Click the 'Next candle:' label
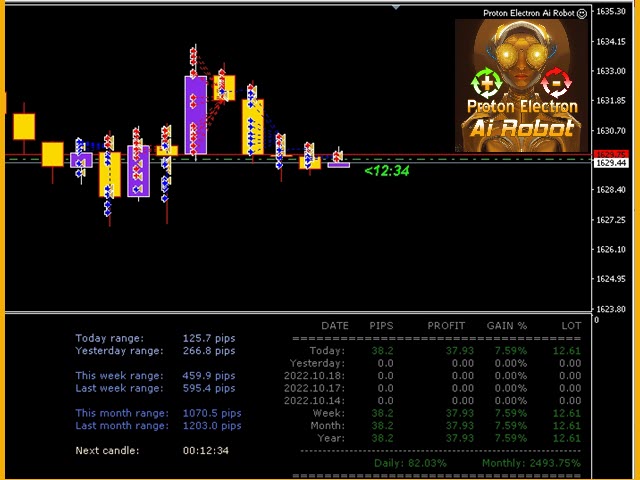The height and width of the screenshot is (480, 640). tap(107, 451)
